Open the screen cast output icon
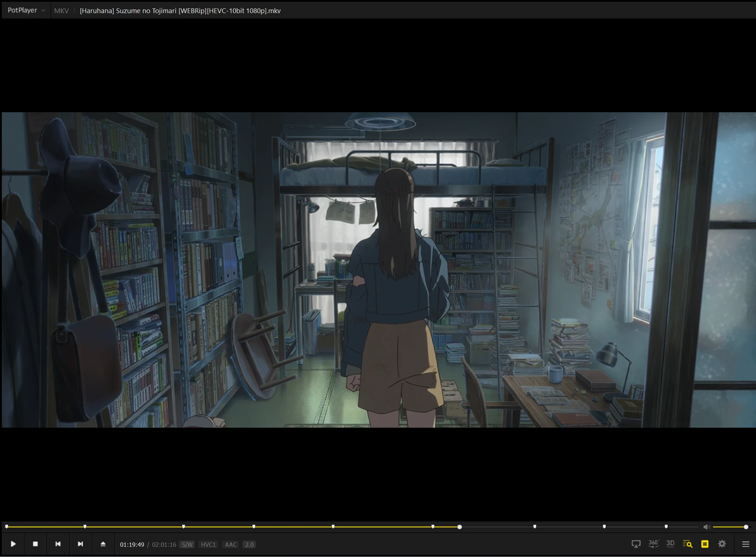 coord(636,544)
